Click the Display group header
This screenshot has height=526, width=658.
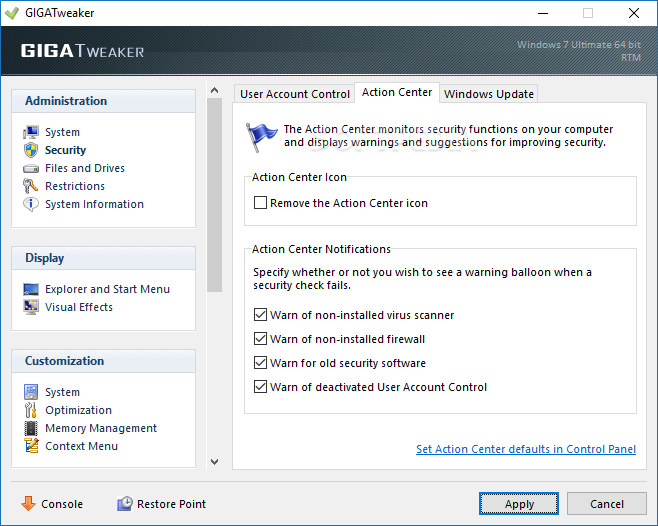[103, 258]
